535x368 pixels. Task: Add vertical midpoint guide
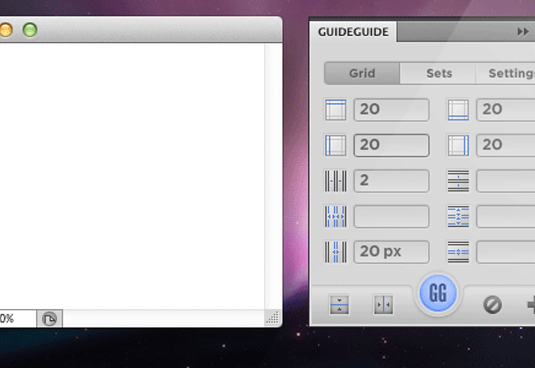pyautogui.click(x=383, y=304)
